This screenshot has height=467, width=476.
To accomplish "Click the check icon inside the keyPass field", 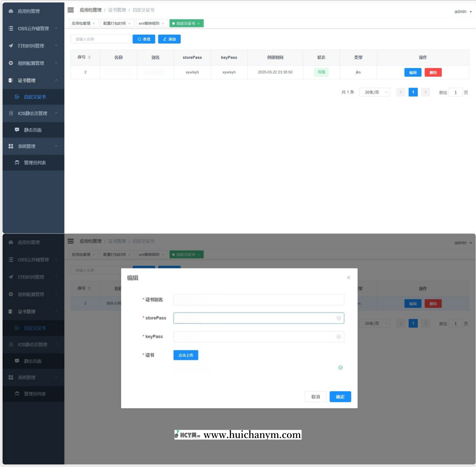I will coord(339,337).
